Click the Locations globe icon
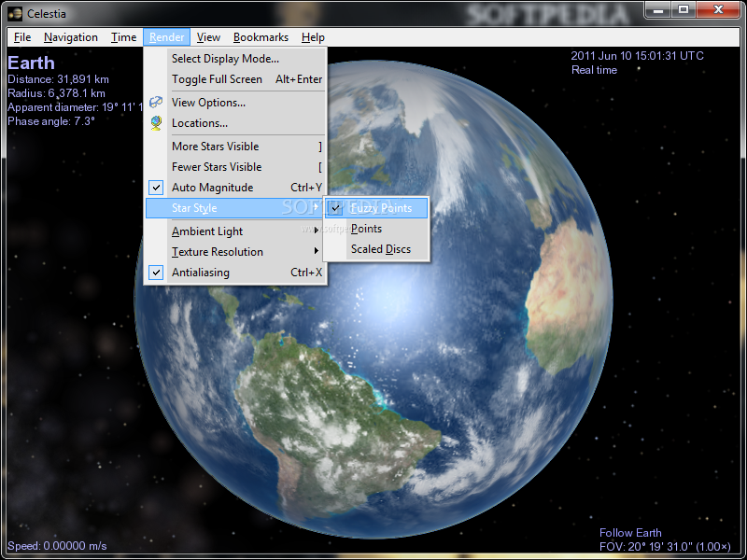 156,123
